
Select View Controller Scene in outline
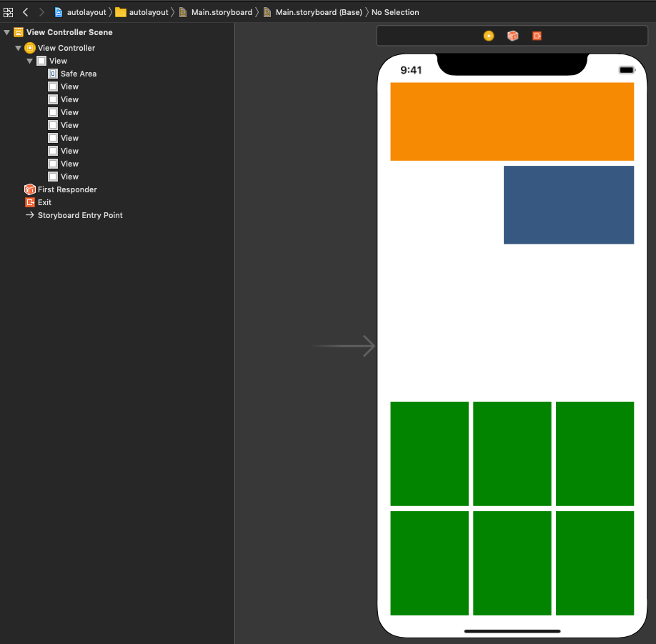point(69,32)
